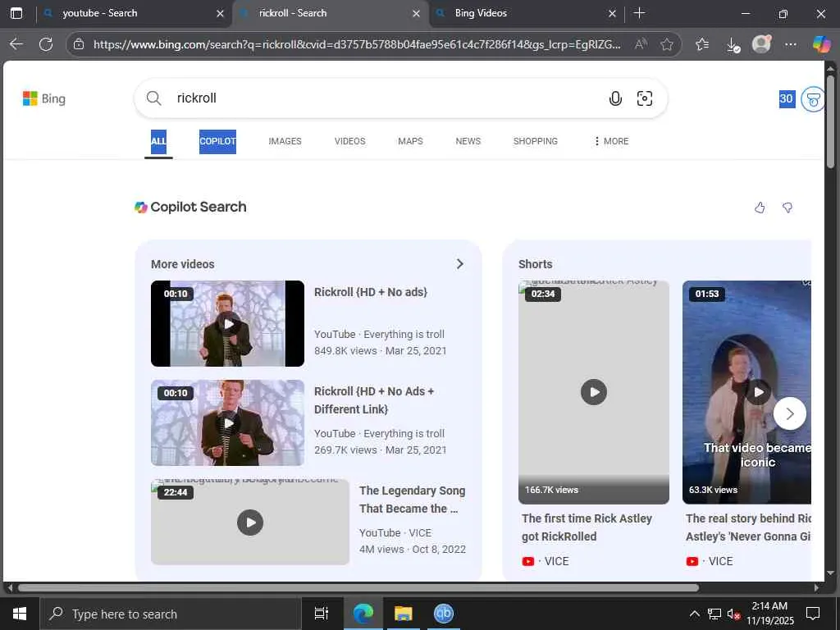The height and width of the screenshot is (630, 840).
Task: Play the 849.8K views Rickroll thumbnail
Action: 228,323
